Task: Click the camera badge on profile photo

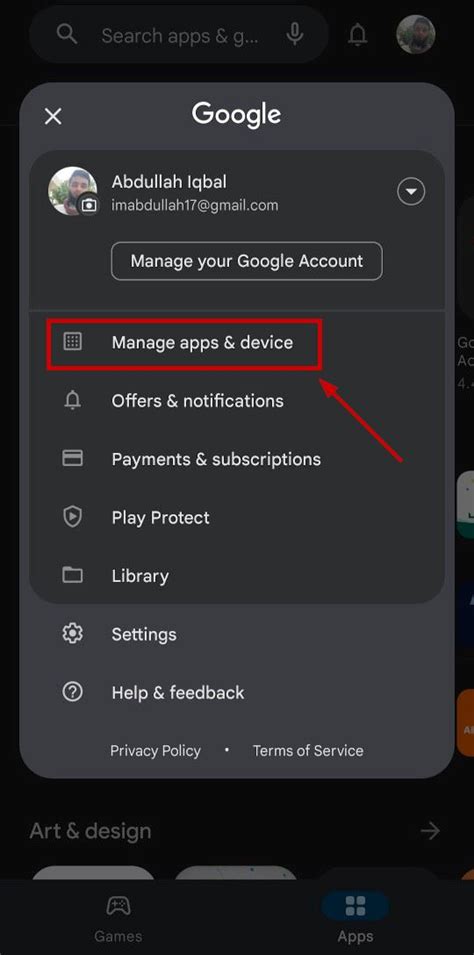Action: [89, 206]
